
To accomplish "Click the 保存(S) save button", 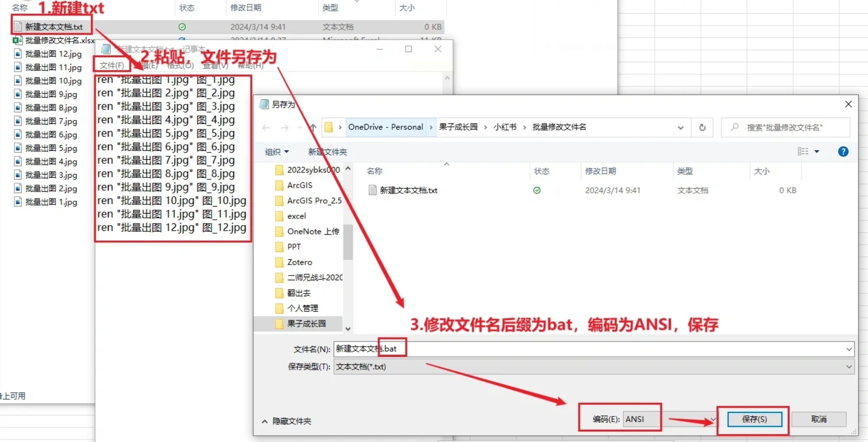I will click(754, 419).
